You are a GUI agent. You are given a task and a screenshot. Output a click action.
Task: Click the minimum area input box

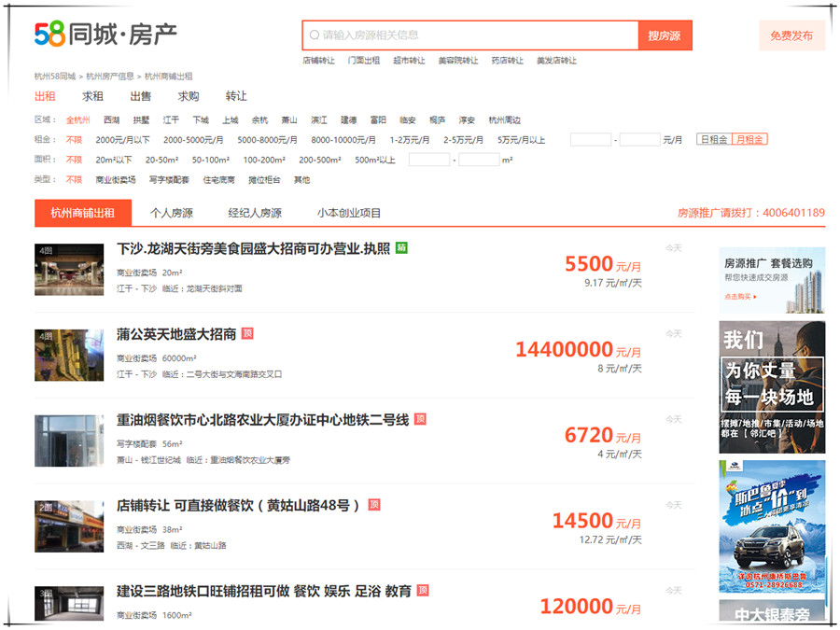[429, 159]
